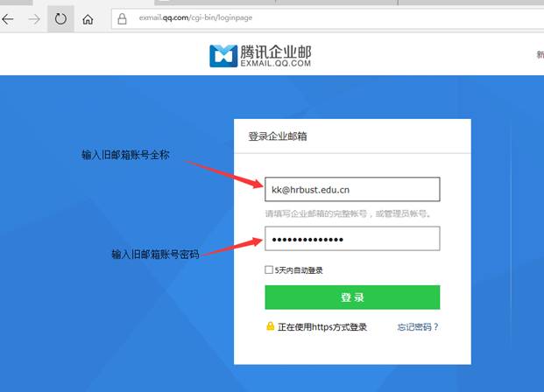The width and height of the screenshot is (544, 392).
Task: Click the browser forward arrow
Action: pos(34,18)
